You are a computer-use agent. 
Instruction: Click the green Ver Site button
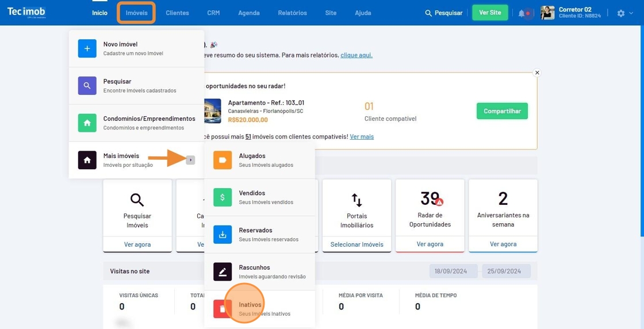click(x=490, y=13)
